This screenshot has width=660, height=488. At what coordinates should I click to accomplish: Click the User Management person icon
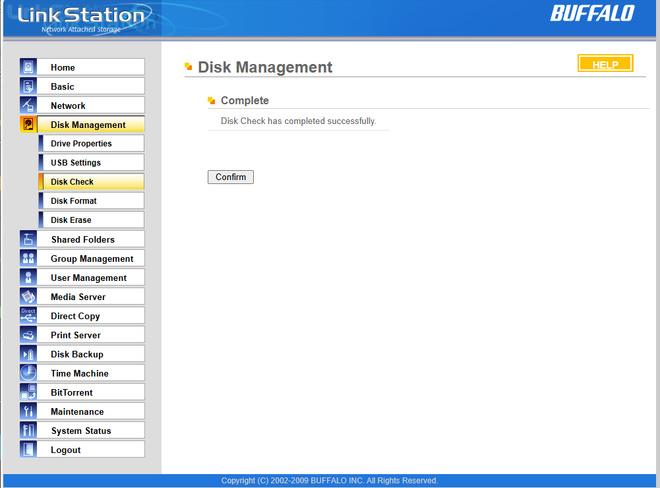[28, 277]
